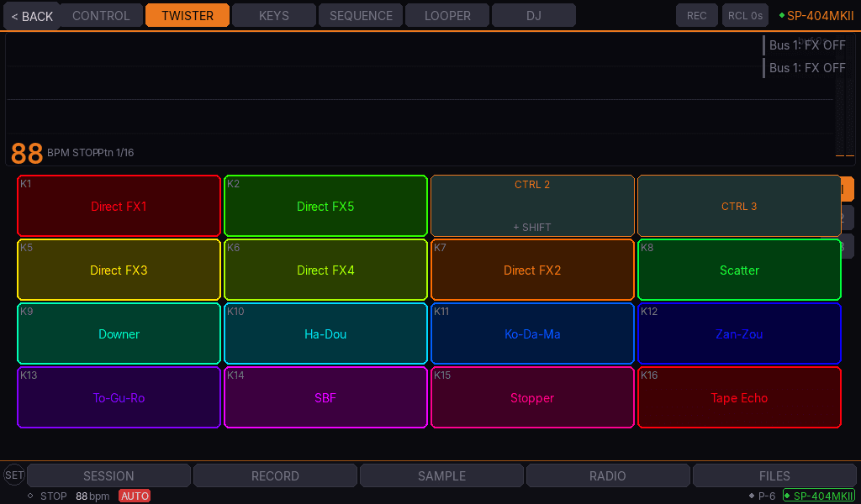Click the large 88 BPM tempo display
The image size is (861, 504).
[27, 153]
